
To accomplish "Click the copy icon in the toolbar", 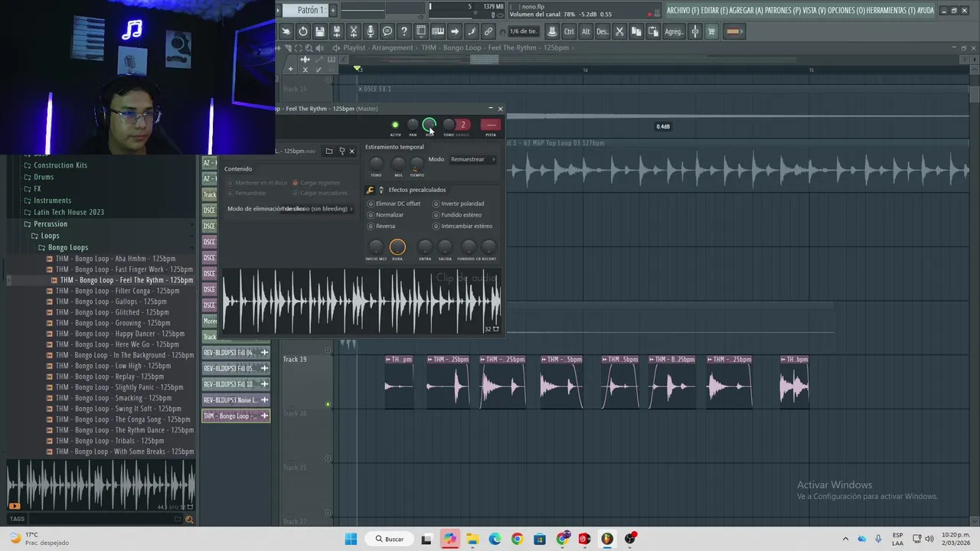I will point(636,31).
